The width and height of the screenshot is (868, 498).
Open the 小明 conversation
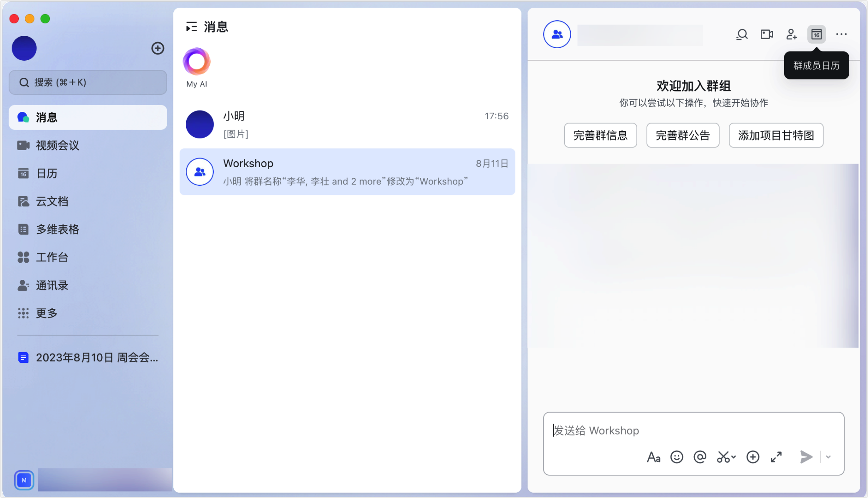[347, 125]
